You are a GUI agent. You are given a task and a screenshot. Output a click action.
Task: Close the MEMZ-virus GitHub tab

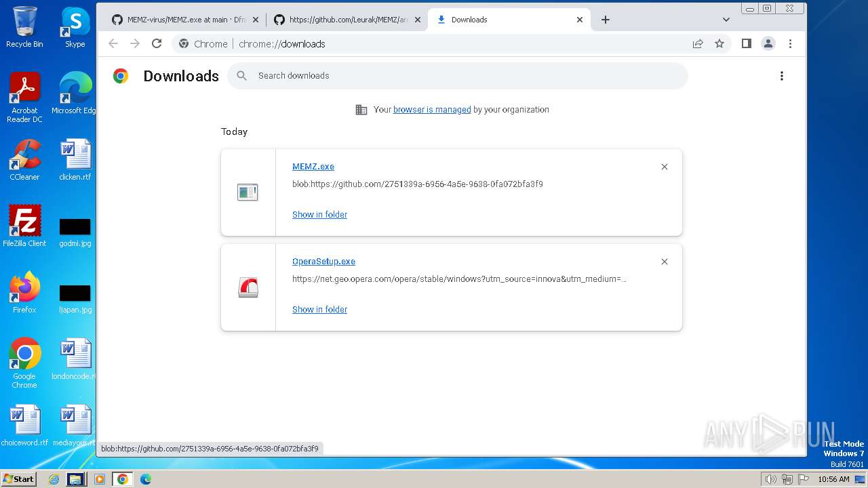tap(256, 20)
